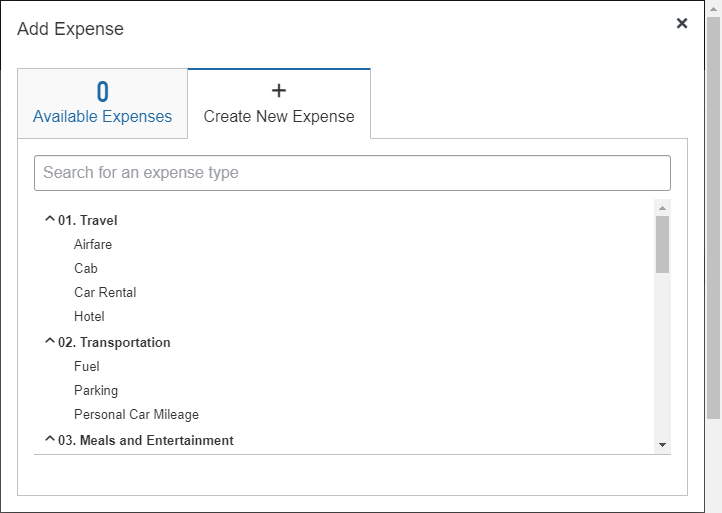
Task: Choose the Hotel expense type
Action: click(89, 316)
